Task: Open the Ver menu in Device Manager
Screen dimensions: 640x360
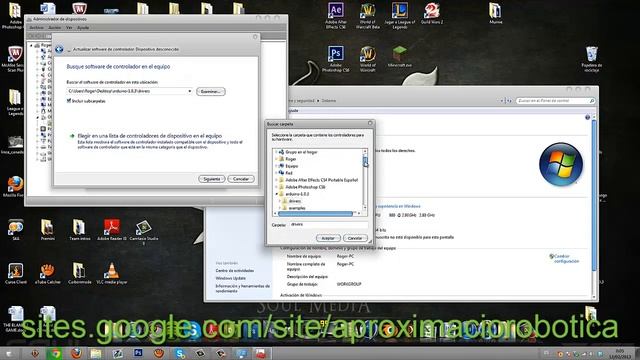Action: (69, 28)
